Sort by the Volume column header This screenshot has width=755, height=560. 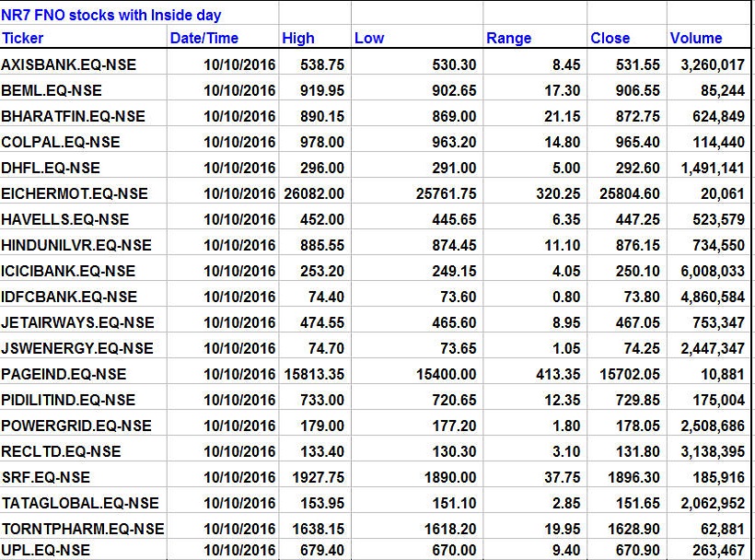coord(696,38)
